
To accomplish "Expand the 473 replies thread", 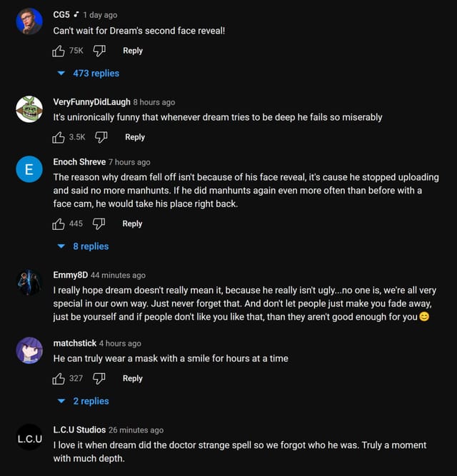I will coord(89,74).
